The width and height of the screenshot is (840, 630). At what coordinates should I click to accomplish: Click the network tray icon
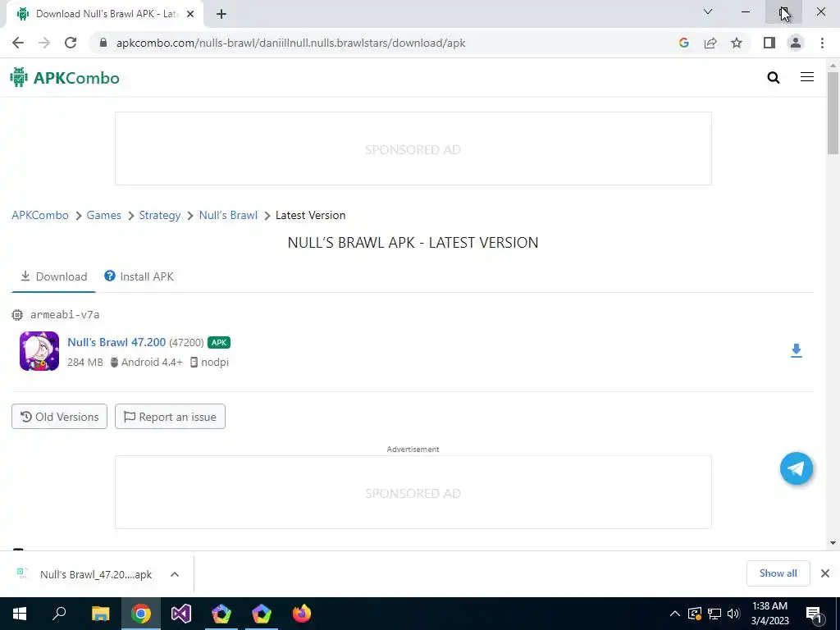click(714, 614)
